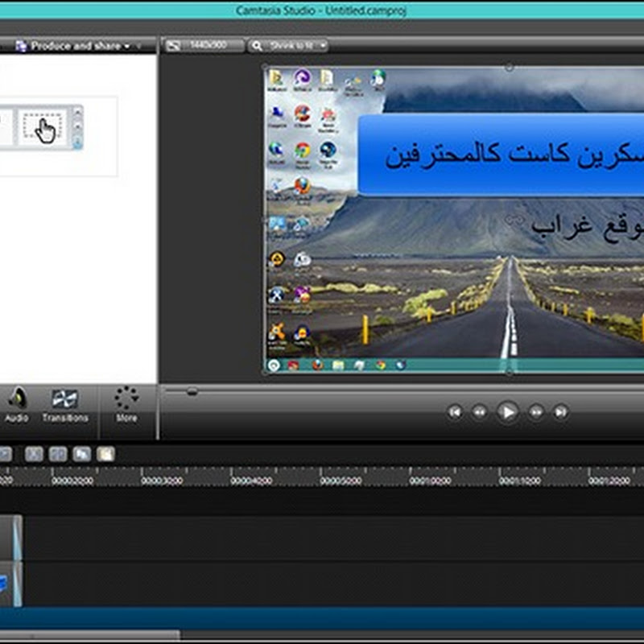Click the top-center rotation handle of canvas
This screenshot has width=644, height=644.
point(509,67)
